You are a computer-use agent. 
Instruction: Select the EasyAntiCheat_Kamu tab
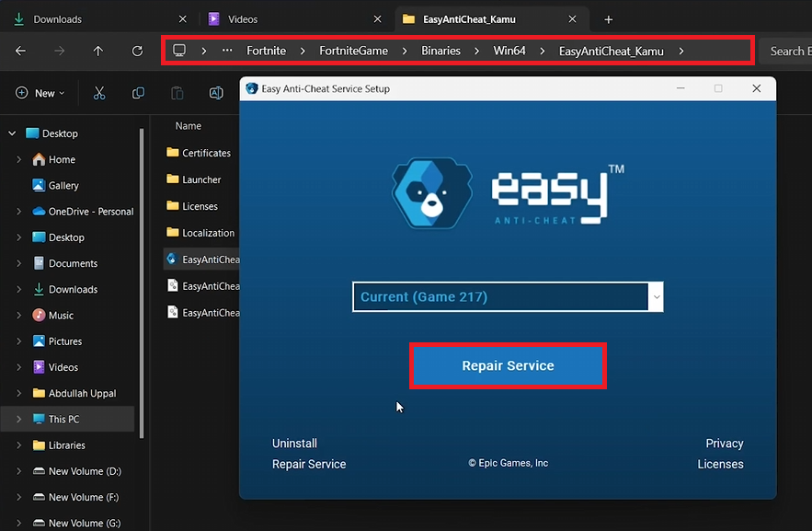click(x=492, y=19)
